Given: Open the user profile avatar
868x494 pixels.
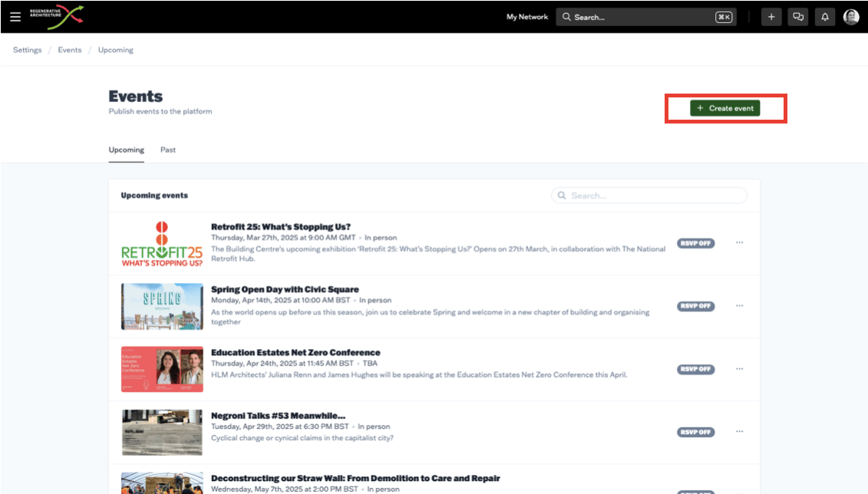Looking at the screenshot, I should click(851, 17).
